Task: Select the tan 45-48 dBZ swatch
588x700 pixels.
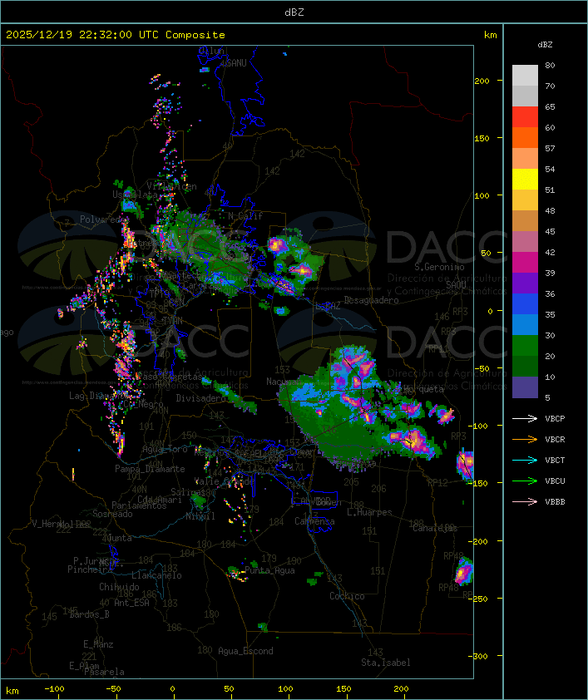Action: point(525,220)
